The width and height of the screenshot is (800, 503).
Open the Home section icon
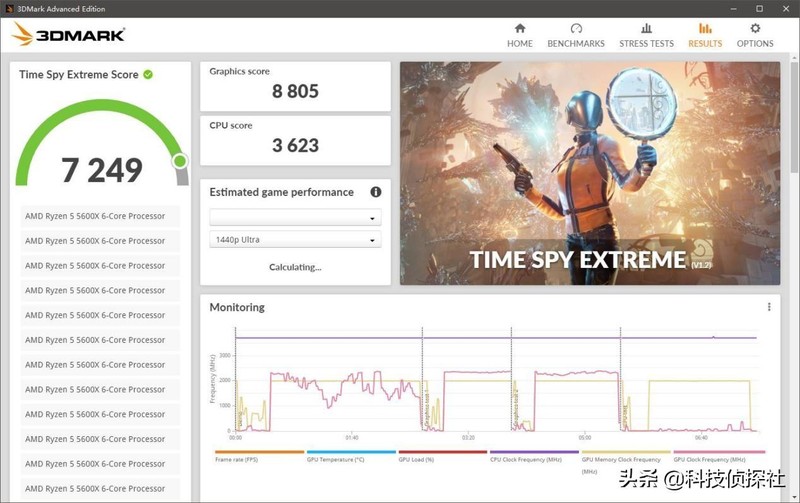(x=519, y=29)
